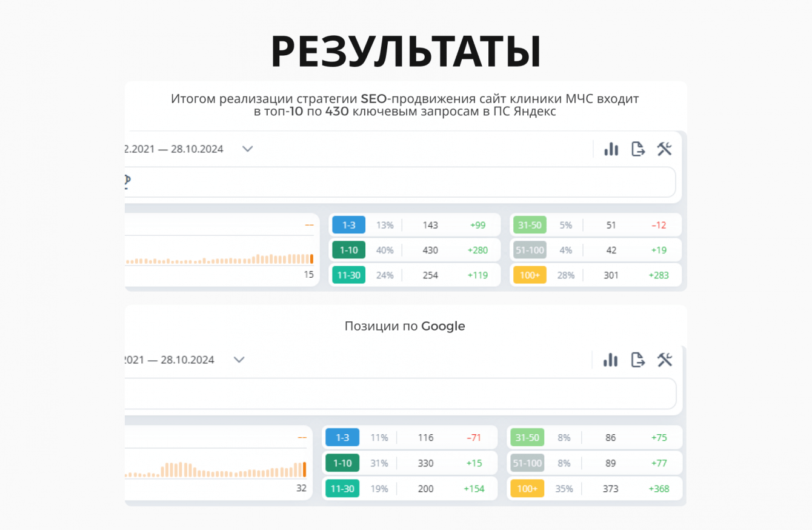Image resolution: width=812 pixels, height=530 pixels.
Task: Select the dark green 1-10 badge showing 430
Action: coord(348,250)
